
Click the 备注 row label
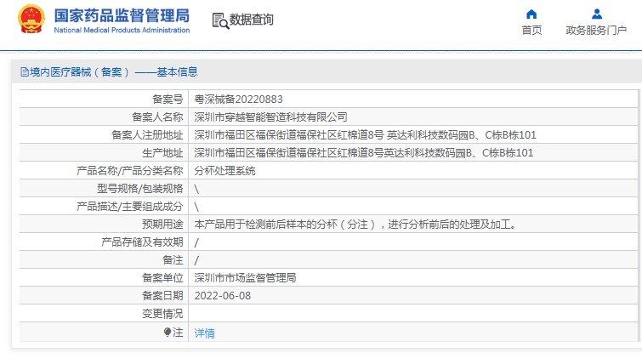(x=173, y=260)
